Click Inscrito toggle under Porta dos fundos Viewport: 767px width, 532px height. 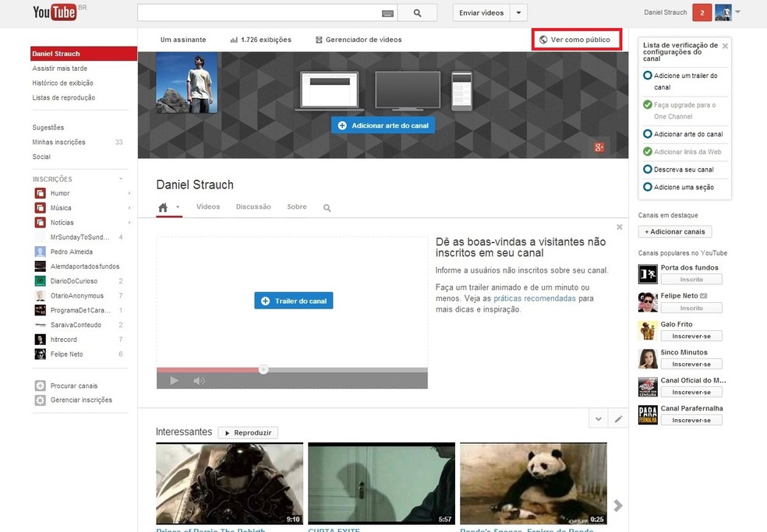tap(691, 280)
